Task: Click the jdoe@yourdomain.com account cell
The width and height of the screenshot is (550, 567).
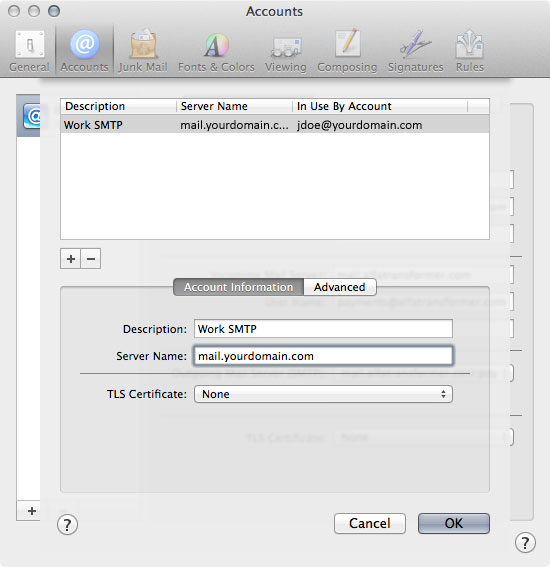Action: click(359, 125)
